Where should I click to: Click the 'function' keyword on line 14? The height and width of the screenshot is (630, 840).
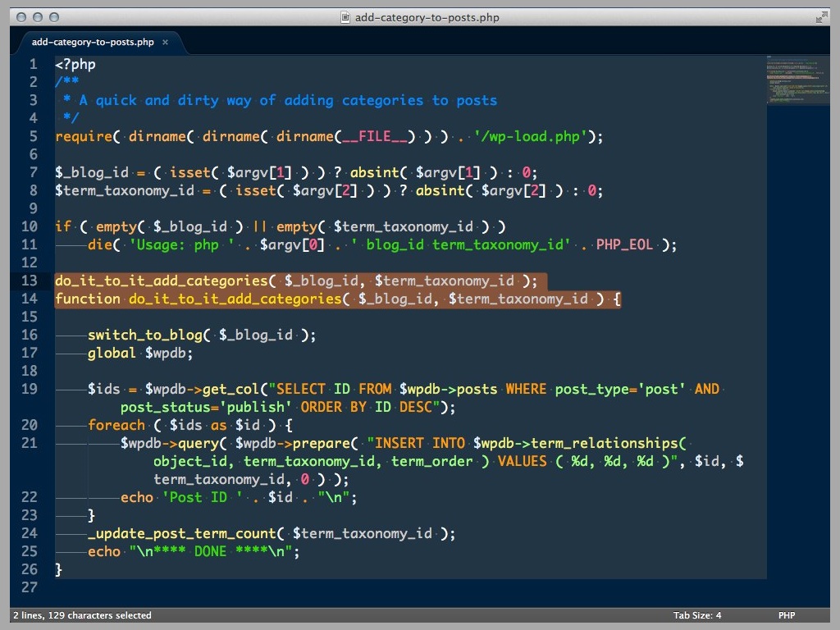pos(87,299)
